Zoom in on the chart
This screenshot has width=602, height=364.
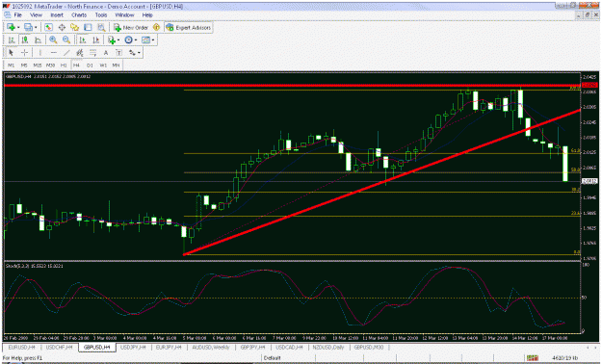53,39
